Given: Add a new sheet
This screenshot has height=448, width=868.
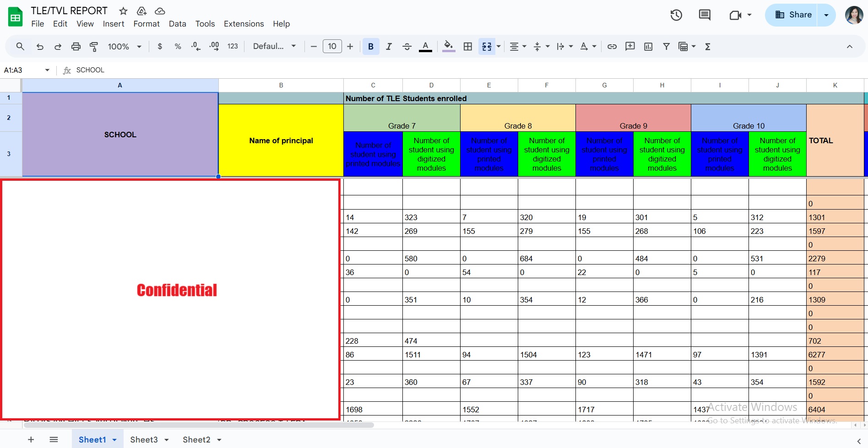Looking at the screenshot, I should pyautogui.click(x=31, y=440).
